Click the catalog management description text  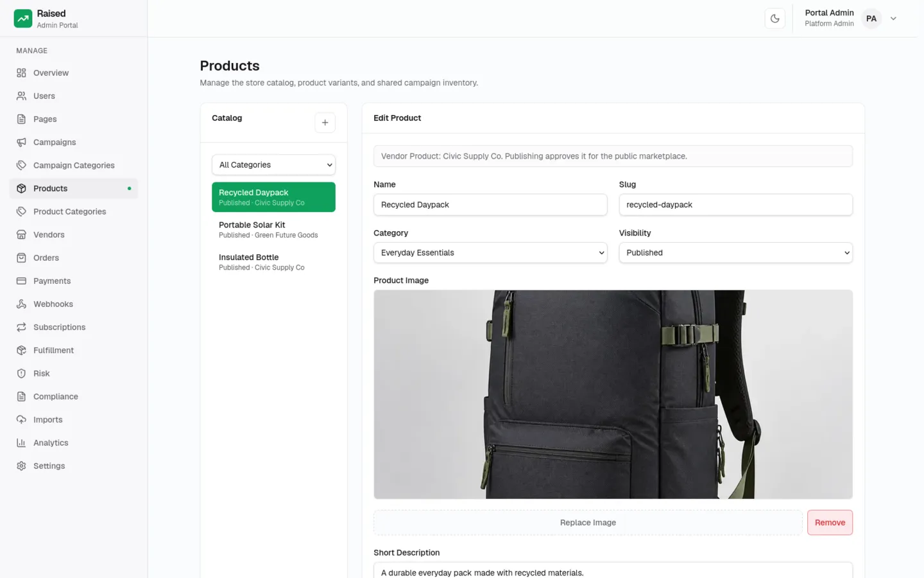(x=339, y=83)
